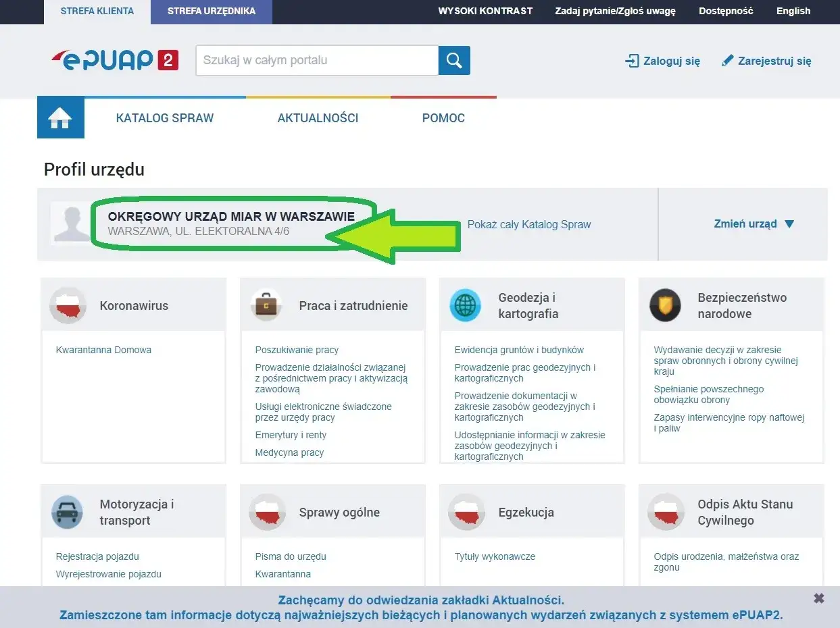840x628 pixels.
Task: Click the globe icon for Geodezja i kartografia
Action: [466, 305]
